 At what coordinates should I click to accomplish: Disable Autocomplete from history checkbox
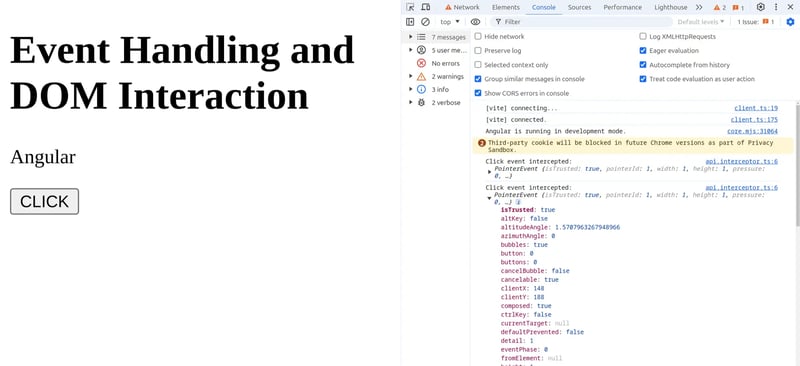pos(643,65)
